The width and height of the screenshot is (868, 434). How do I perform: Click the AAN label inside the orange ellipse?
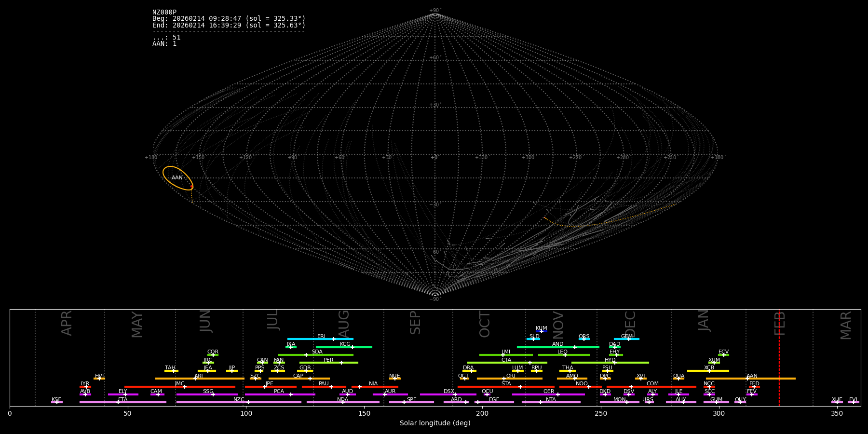[x=177, y=178]
